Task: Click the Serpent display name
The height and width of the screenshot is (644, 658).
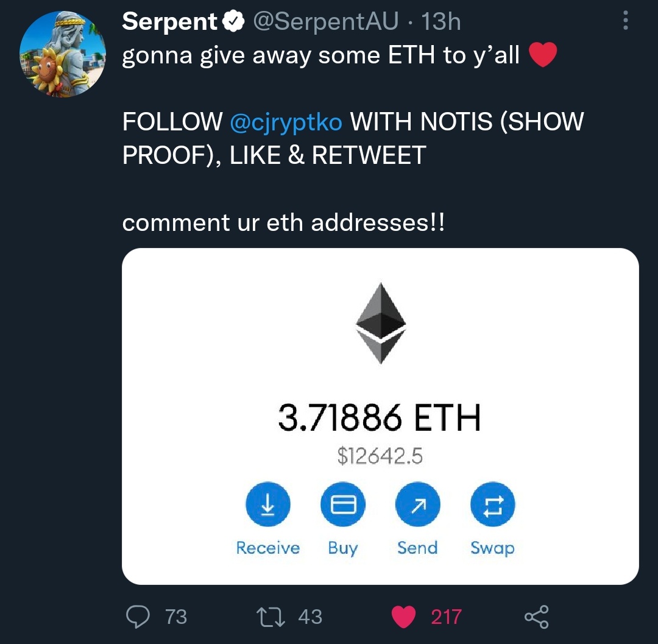Action: click(169, 23)
